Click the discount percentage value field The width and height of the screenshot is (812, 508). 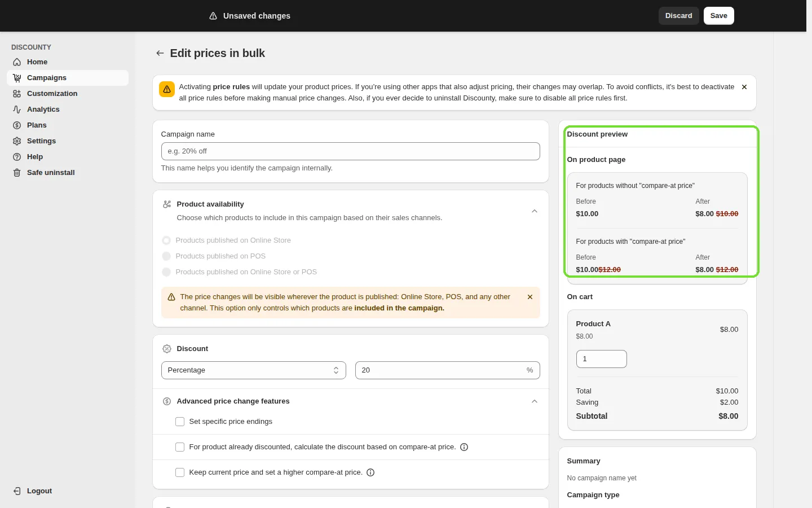click(x=448, y=370)
